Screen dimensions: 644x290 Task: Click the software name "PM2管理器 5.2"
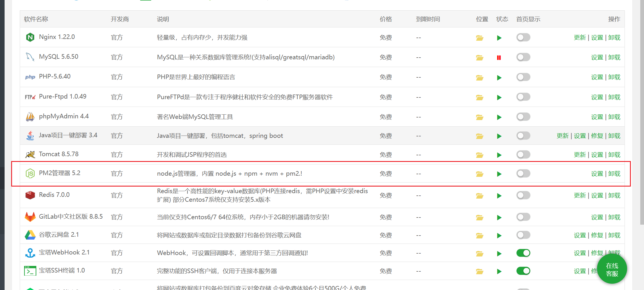(60, 173)
